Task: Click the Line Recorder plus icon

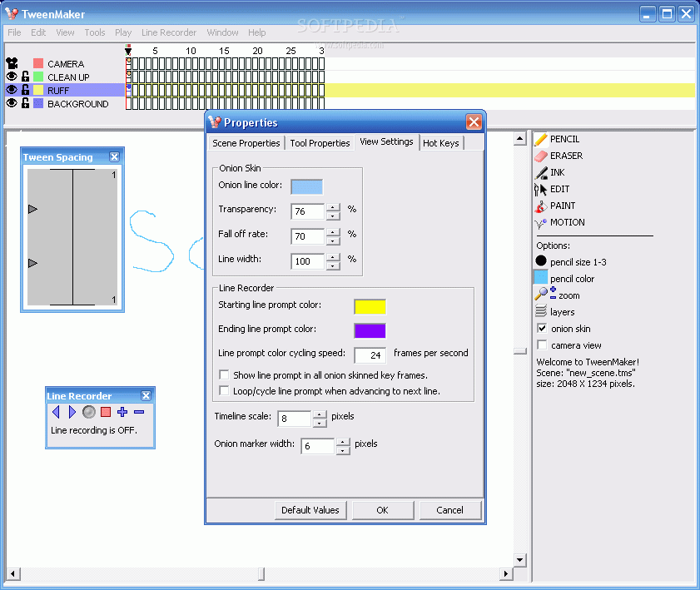Action: (122, 412)
